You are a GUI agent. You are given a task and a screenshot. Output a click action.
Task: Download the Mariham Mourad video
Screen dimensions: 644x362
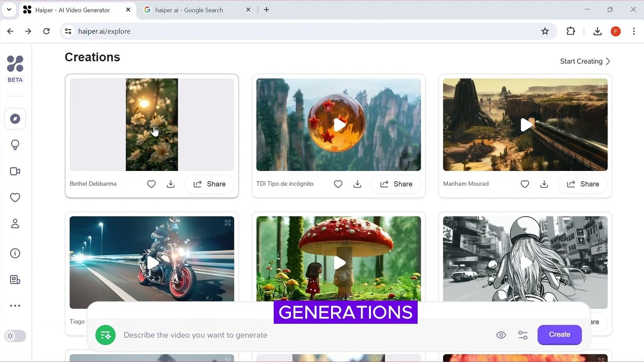(x=544, y=184)
